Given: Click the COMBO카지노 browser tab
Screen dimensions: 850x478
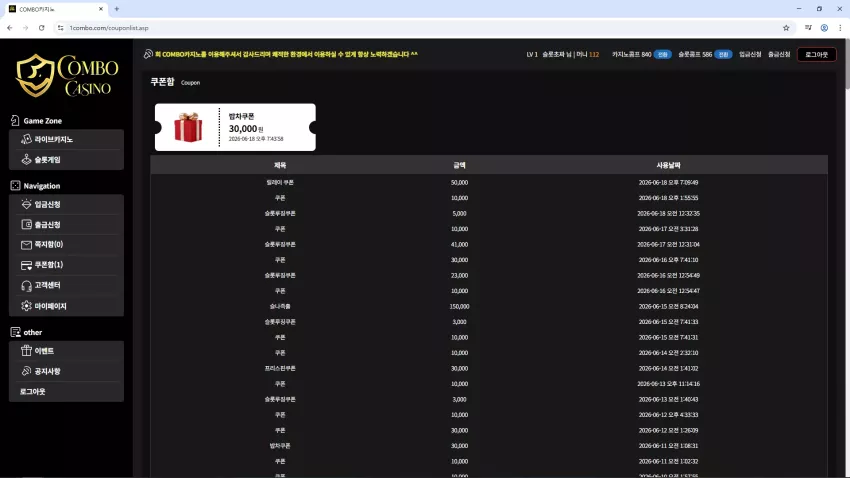Looking at the screenshot, I should point(54,9).
